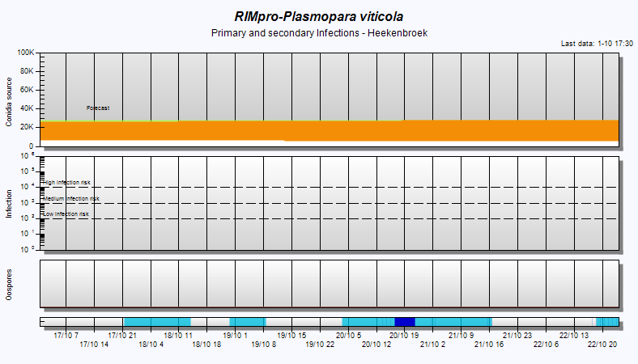Click the 17/10 21 time axis label
This screenshot has width=638, height=364.
pyautogui.click(x=122, y=336)
